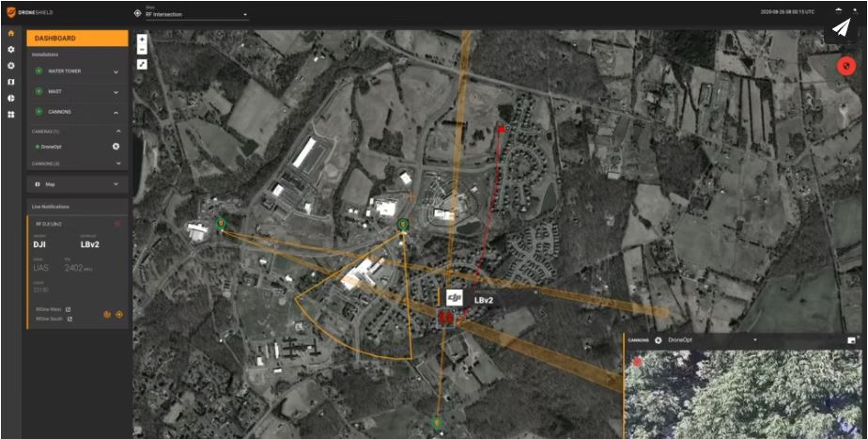Select the south sensor marker at map bottom
Screen dimensions: 868x439
[x=438, y=423]
